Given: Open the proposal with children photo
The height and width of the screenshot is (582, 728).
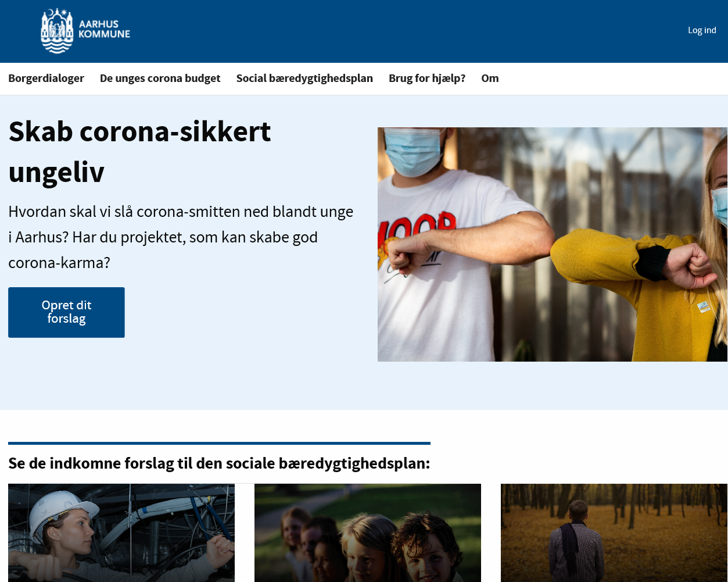Looking at the screenshot, I should pos(368,533).
